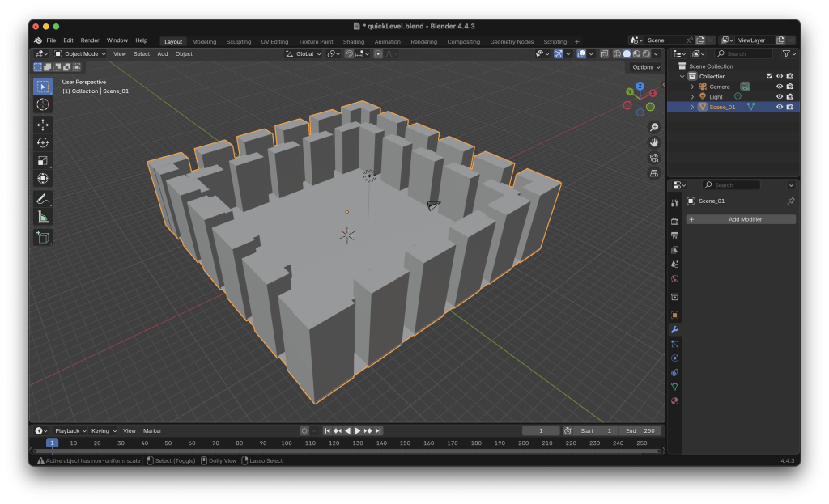829x504 pixels.
Task: Open the Object Mode dropdown
Action: tap(80, 54)
